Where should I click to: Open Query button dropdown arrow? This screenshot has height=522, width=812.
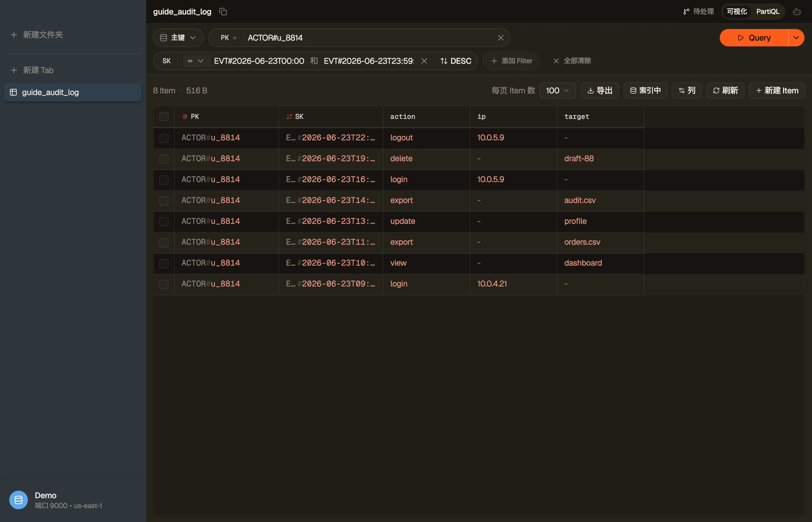[796, 38]
